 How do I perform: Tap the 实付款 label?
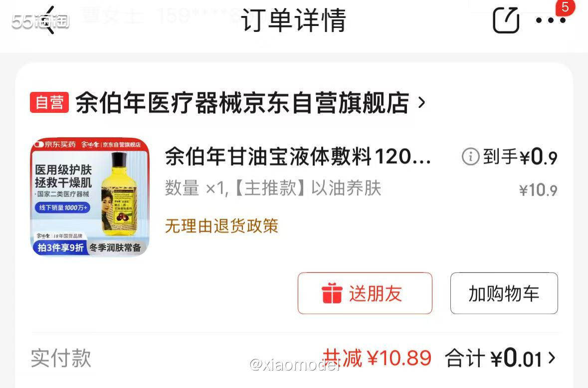61,358
